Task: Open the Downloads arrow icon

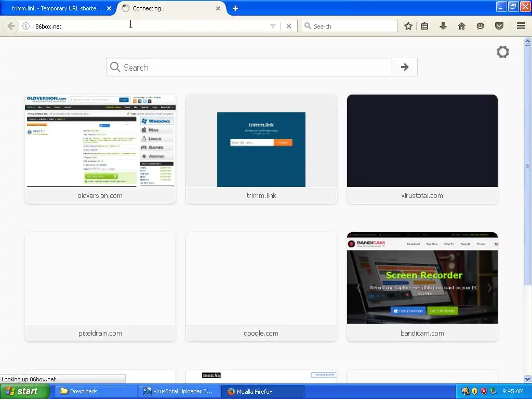Action: tap(443, 26)
